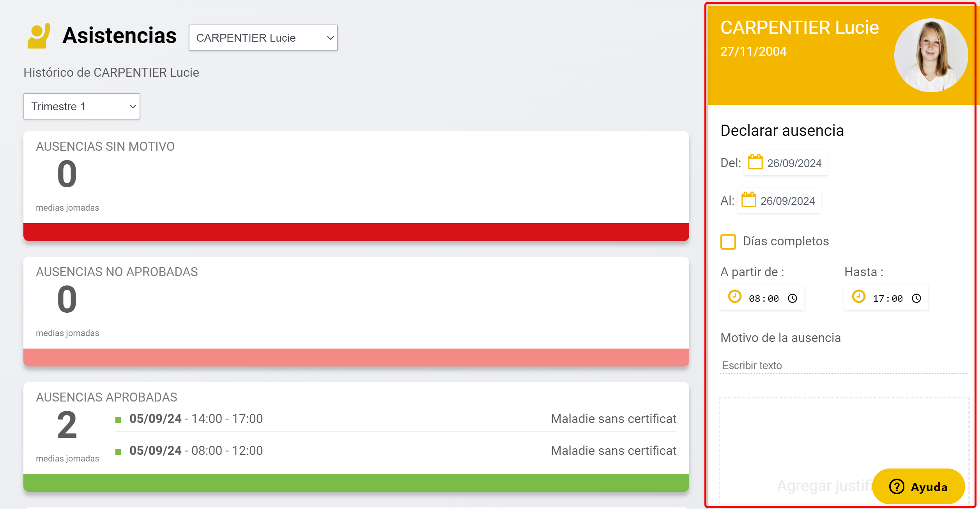The height and width of the screenshot is (509, 980).
Task: Click the Del date 26/09/2024 field
Action: tap(794, 163)
